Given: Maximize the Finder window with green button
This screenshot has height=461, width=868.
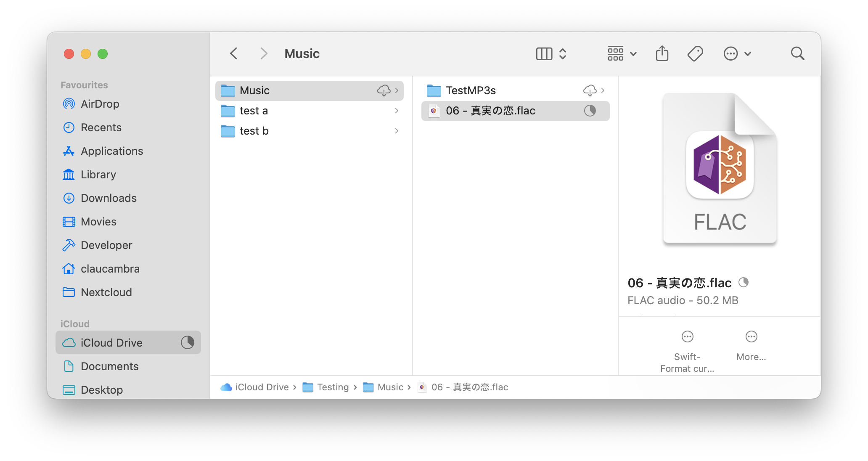Looking at the screenshot, I should click(x=103, y=54).
